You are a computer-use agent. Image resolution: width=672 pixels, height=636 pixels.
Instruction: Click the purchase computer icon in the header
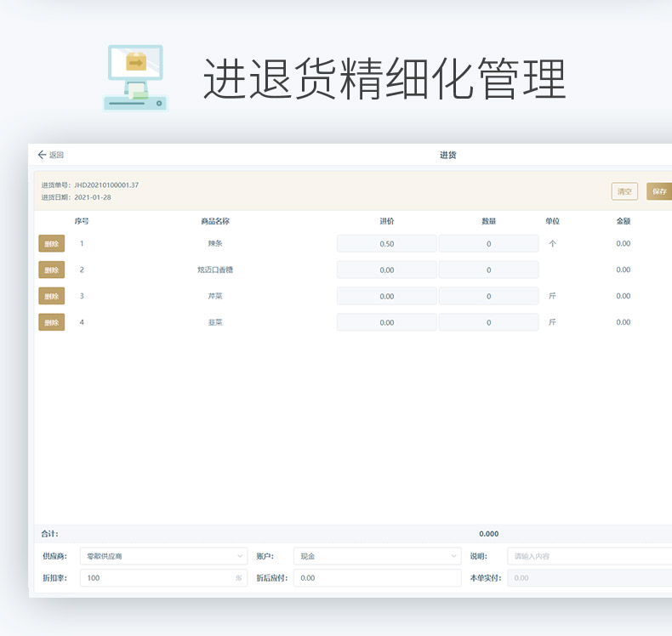[x=135, y=78]
